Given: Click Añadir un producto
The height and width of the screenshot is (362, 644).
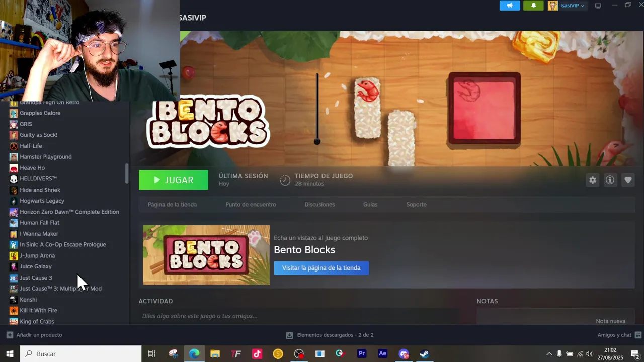Looking at the screenshot, I should point(34,335).
